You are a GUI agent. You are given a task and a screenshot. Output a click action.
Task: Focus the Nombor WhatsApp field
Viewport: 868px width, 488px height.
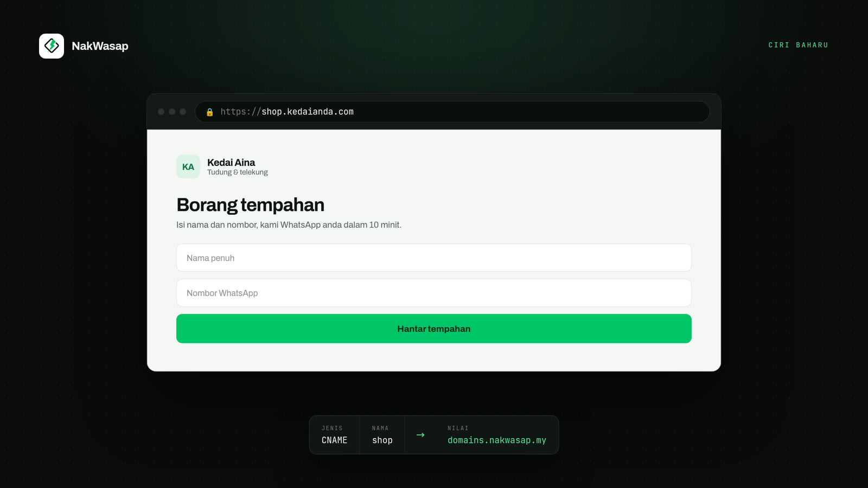coord(434,293)
